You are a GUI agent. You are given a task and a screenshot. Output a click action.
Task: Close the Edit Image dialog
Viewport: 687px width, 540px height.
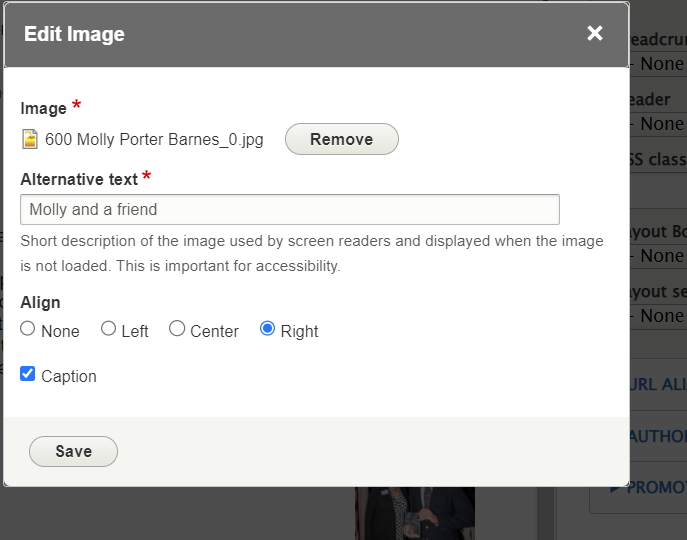pyautogui.click(x=595, y=34)
